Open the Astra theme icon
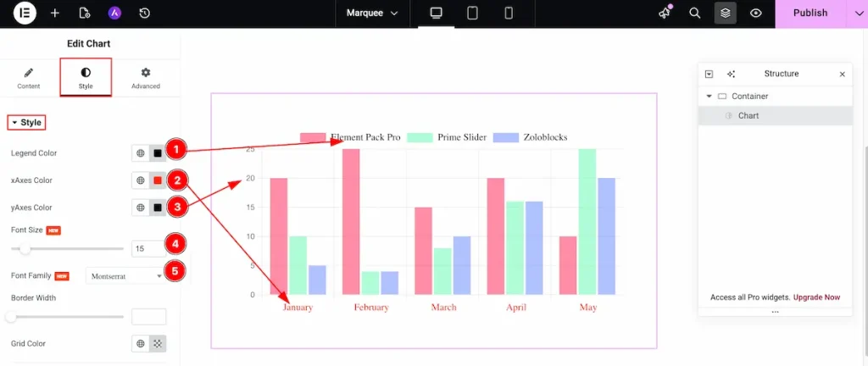The width and height of the screenshot is (868, 366). [x=114, y=13]
